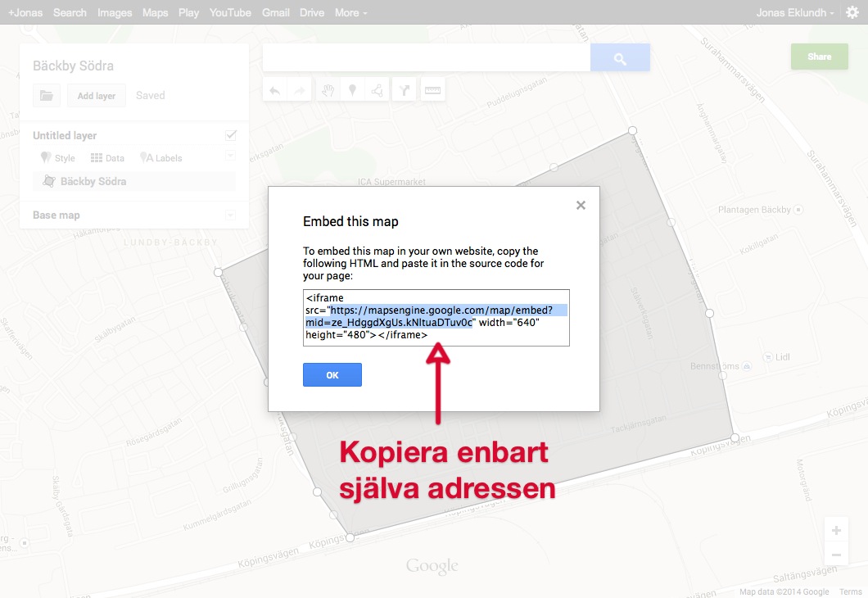The height and width of the screenshot is (598, 868).
Task: Open the folder icon button
Action: pos(47,96)
